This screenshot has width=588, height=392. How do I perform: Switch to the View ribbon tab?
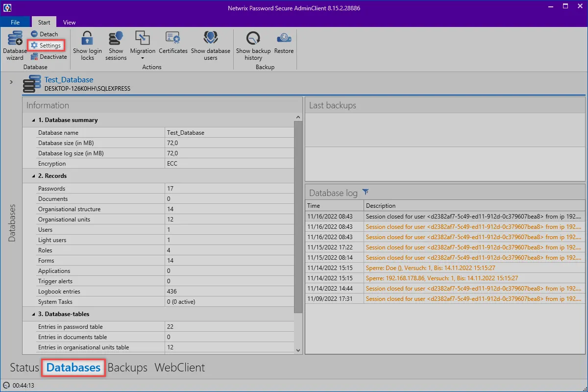pos(69,22)
